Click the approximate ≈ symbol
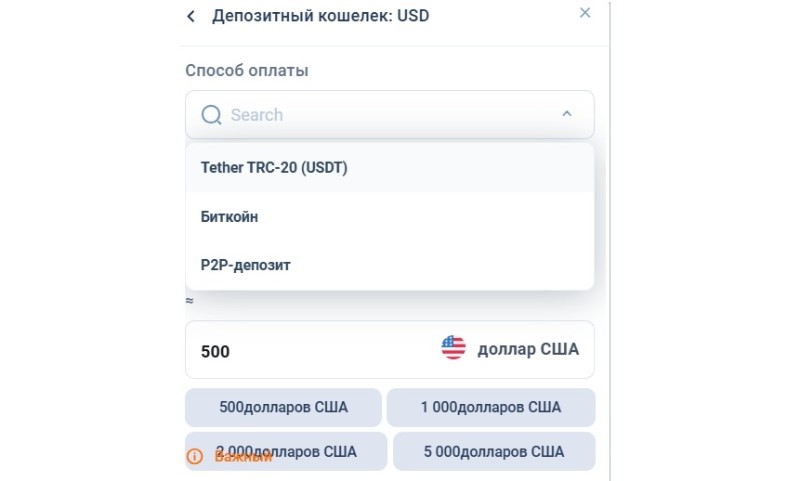 [189, 301]
